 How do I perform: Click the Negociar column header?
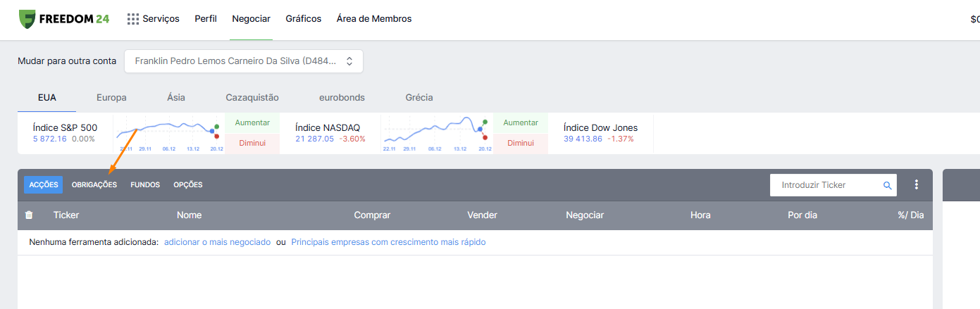tap(585, 215)
